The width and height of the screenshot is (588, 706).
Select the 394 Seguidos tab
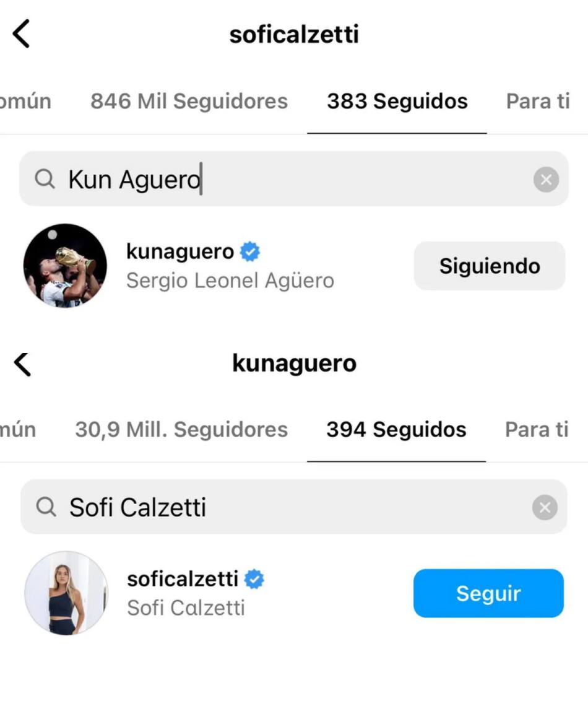396,430
